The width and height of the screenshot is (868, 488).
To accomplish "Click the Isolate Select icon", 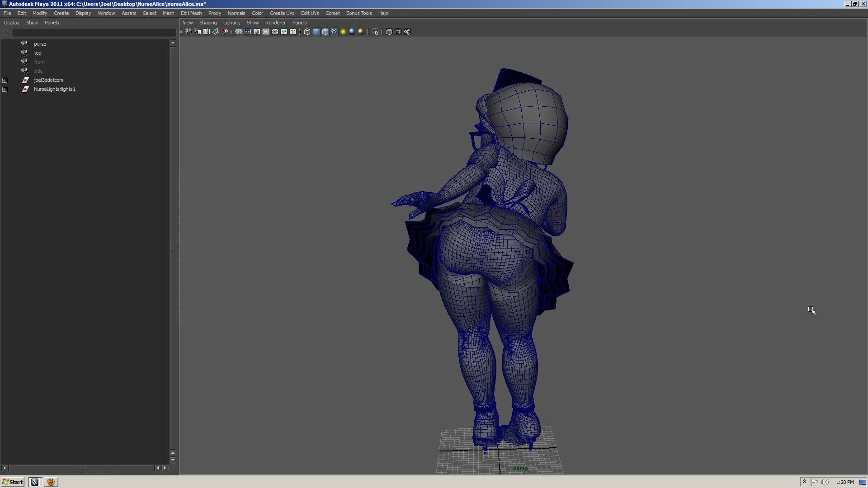I will pyautogui.click(x=375, y=32).
